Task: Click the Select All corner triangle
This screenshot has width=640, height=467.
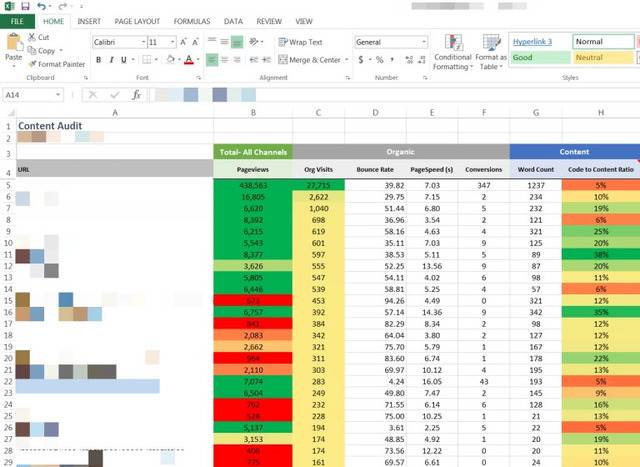Action: [11, 113]
